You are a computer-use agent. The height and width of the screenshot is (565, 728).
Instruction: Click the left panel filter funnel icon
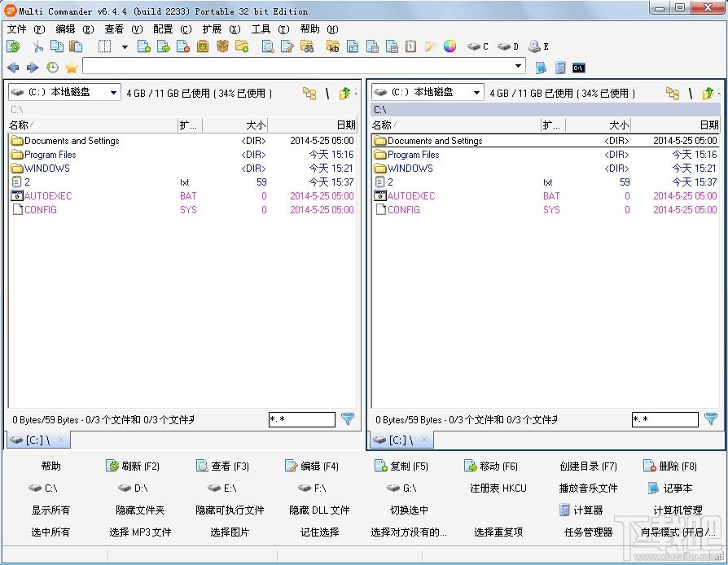click(348, 419)
